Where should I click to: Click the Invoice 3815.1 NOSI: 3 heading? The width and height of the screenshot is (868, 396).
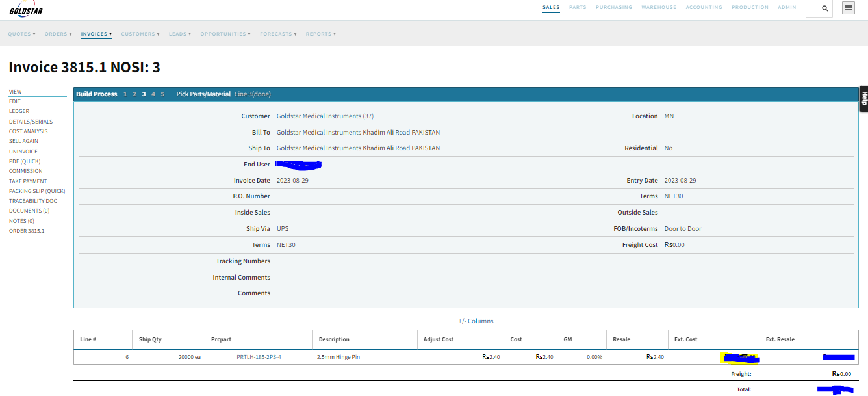(x=84, y=67)
